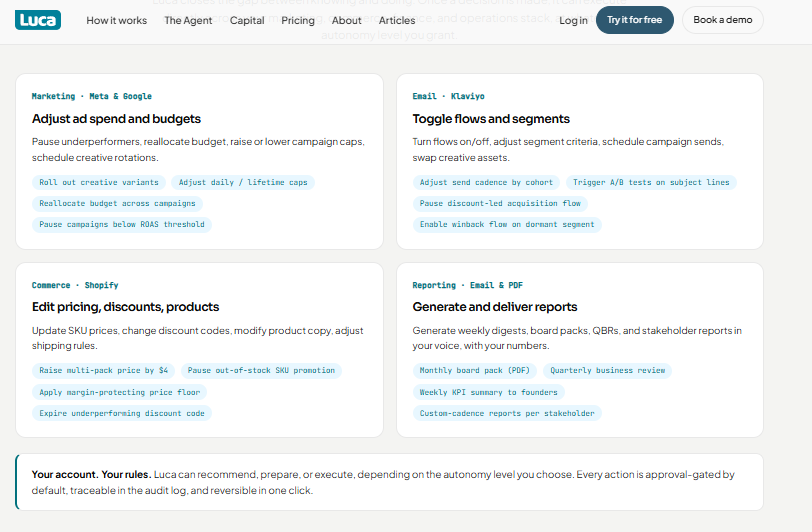Image resolution: width=812 pixels, height=532 pixels.
Task: Click the Marketing · Meta & Google label
Action: 92,96
